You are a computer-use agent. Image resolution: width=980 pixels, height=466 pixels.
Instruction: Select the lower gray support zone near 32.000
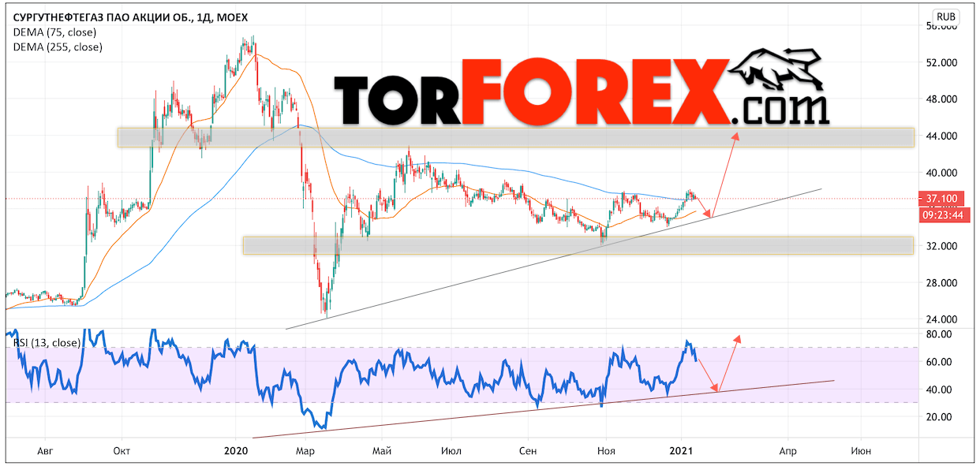[x=578, y=245]
